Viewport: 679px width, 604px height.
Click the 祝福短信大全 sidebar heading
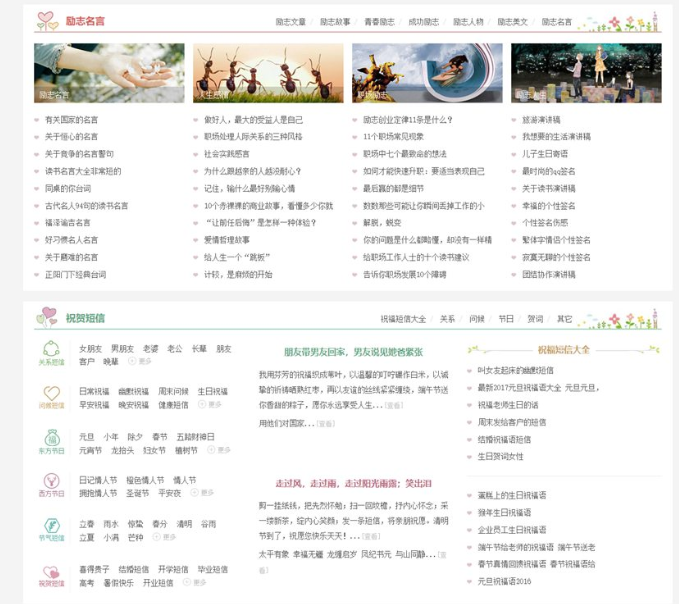coord(563,350)
